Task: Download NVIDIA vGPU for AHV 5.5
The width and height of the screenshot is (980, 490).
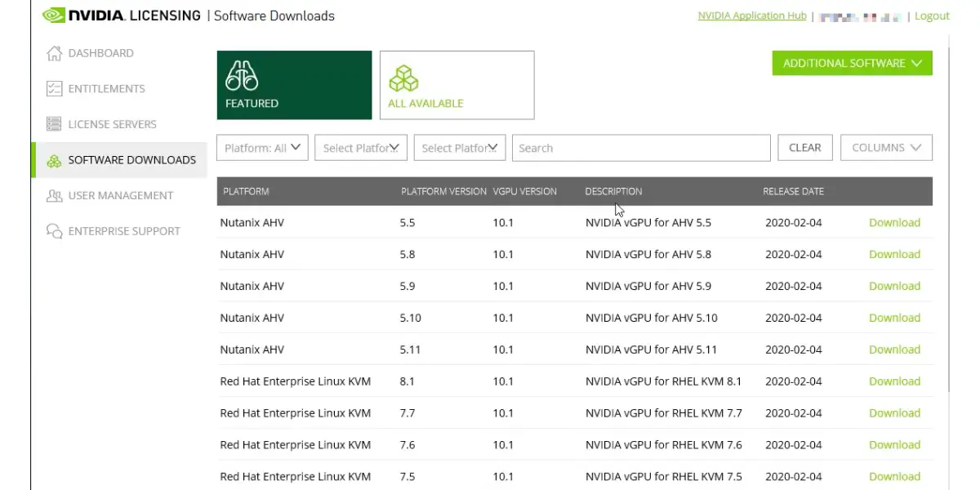Action: pyautogui.click(x=894, y=222)
